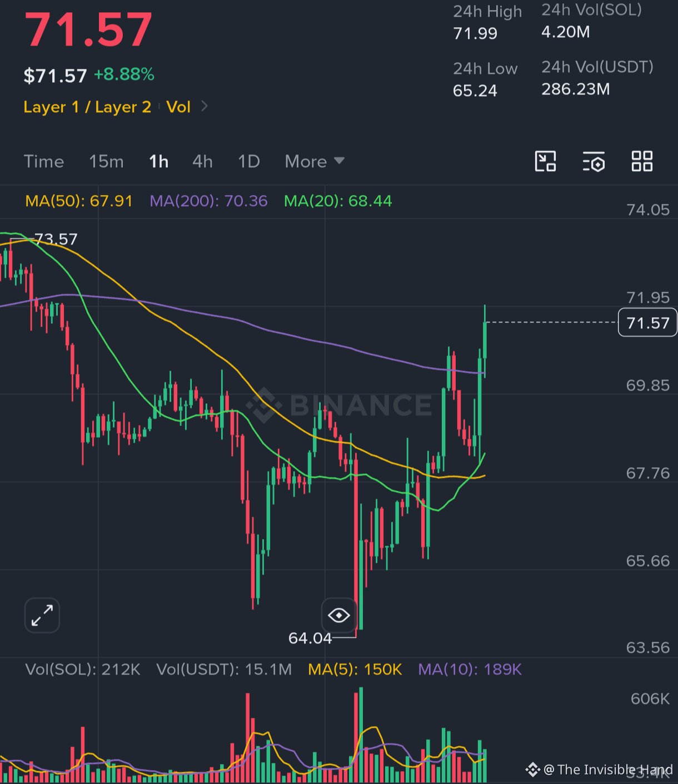Open the More timeframes dropdown

tap(315, 162)
